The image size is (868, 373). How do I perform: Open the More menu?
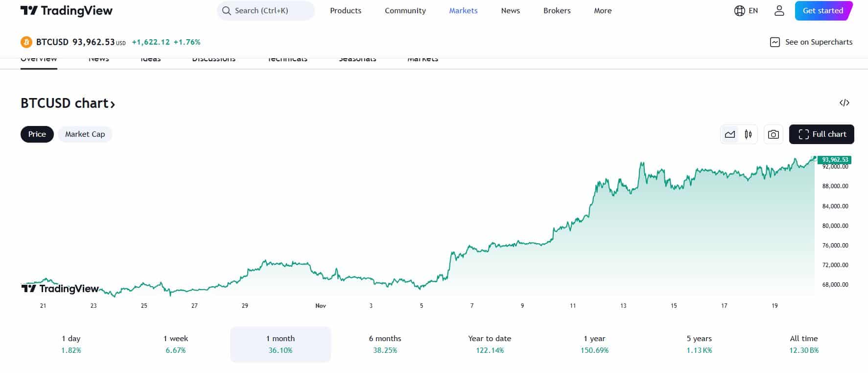point(603,11)
